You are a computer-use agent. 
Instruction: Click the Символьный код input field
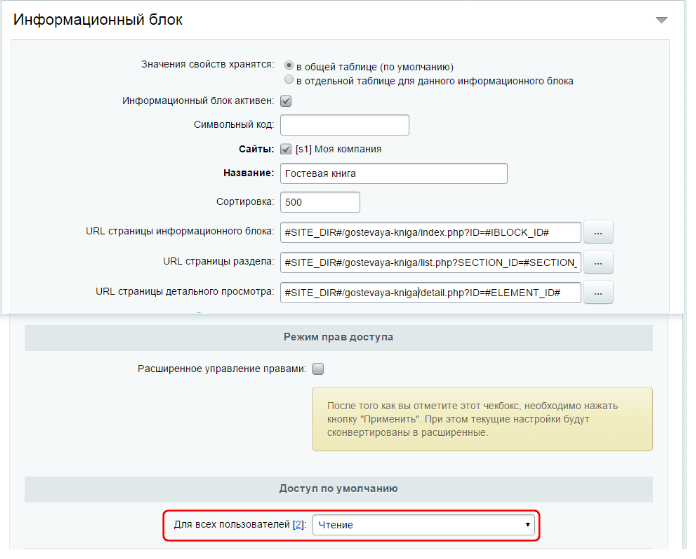click(x=345, y=125)
